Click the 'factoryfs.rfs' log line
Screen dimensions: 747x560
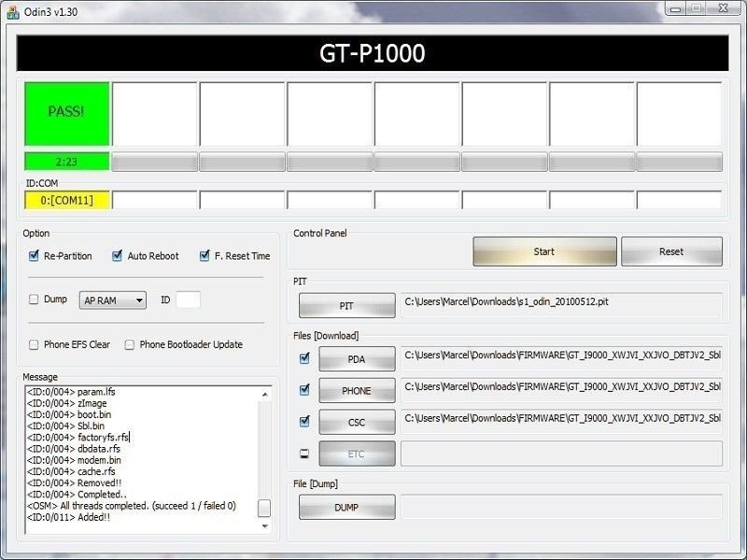tap(78, 437)
